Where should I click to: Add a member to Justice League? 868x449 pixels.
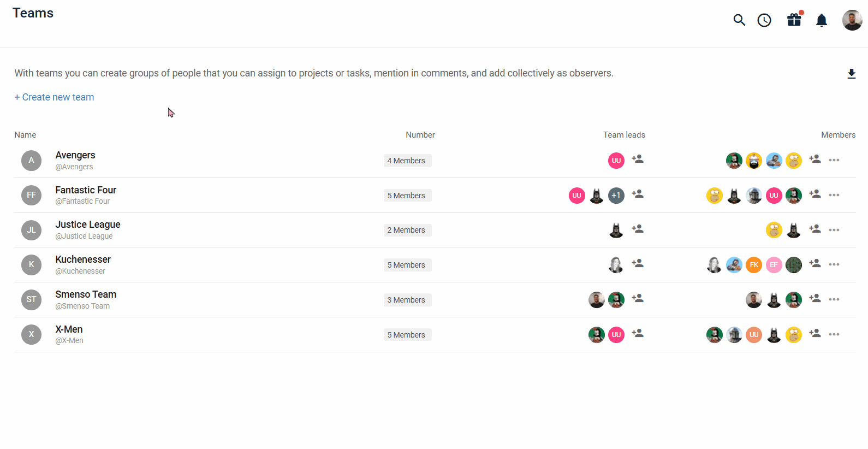point(815,229)
